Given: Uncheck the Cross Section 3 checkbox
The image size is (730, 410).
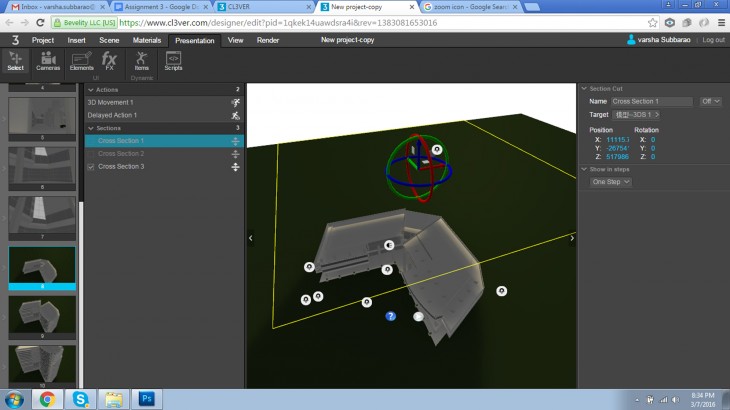Looking at the screenshot, I should [x=92, y=166].
